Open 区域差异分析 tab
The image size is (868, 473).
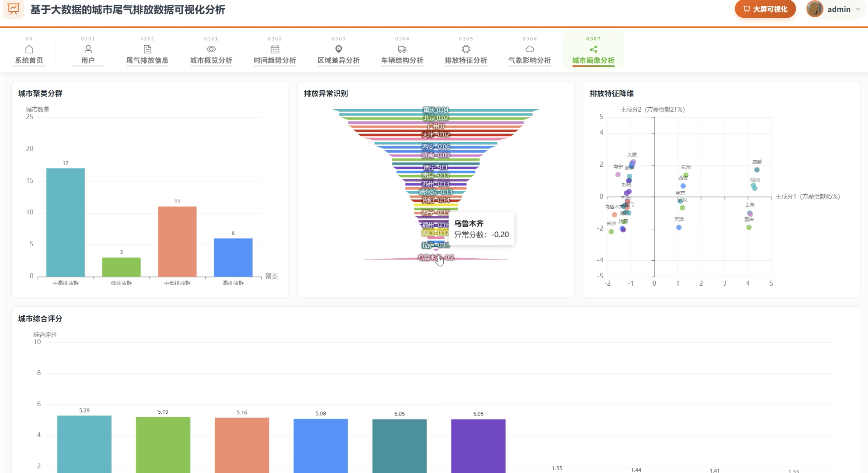coord(339,60)
